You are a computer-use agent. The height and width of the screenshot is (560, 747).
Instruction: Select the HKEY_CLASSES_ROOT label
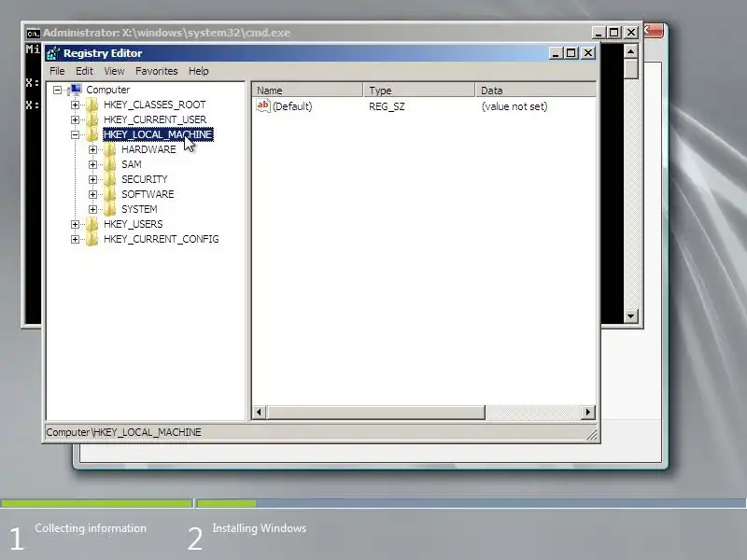click(x=154, y=105)
